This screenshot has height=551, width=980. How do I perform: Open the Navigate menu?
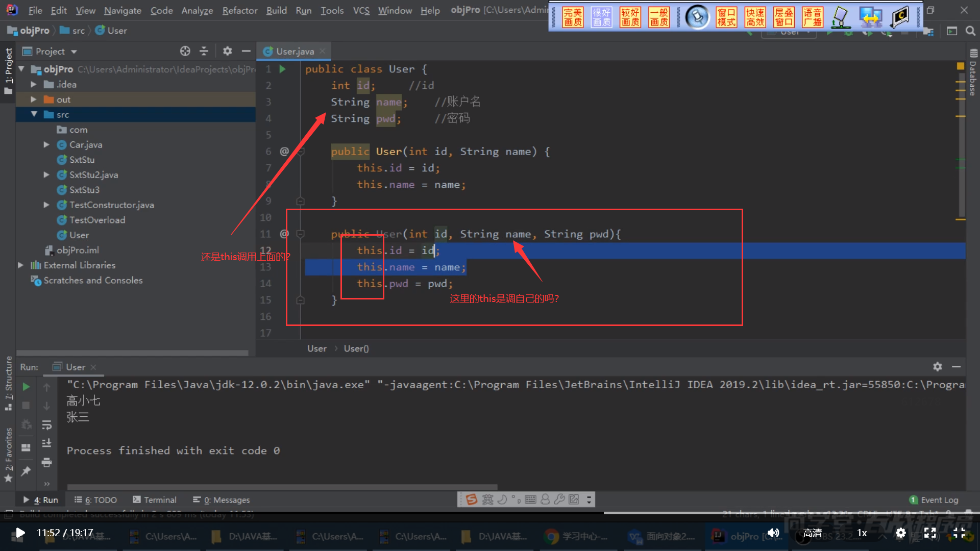pyautogui.click(x=122, y=10)
